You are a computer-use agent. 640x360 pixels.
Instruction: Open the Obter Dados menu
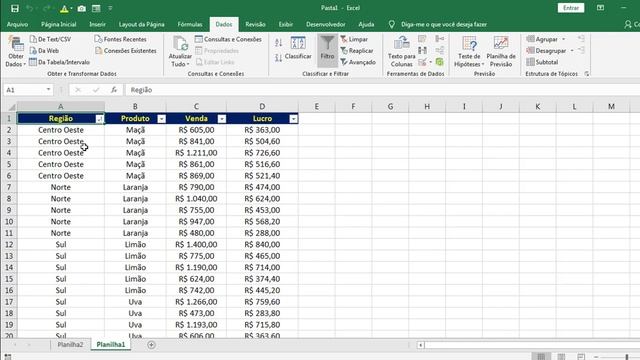pyautogui.click(x=16, y=52)
